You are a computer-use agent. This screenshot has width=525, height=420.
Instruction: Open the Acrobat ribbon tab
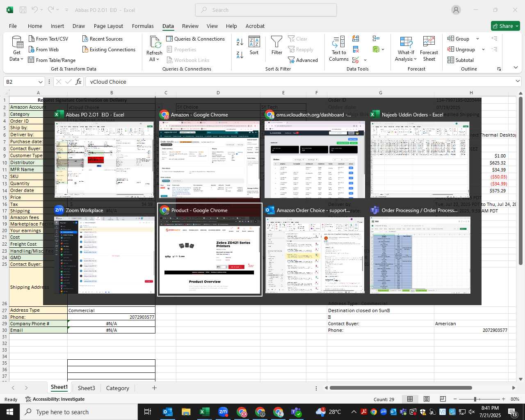(255, 26)
